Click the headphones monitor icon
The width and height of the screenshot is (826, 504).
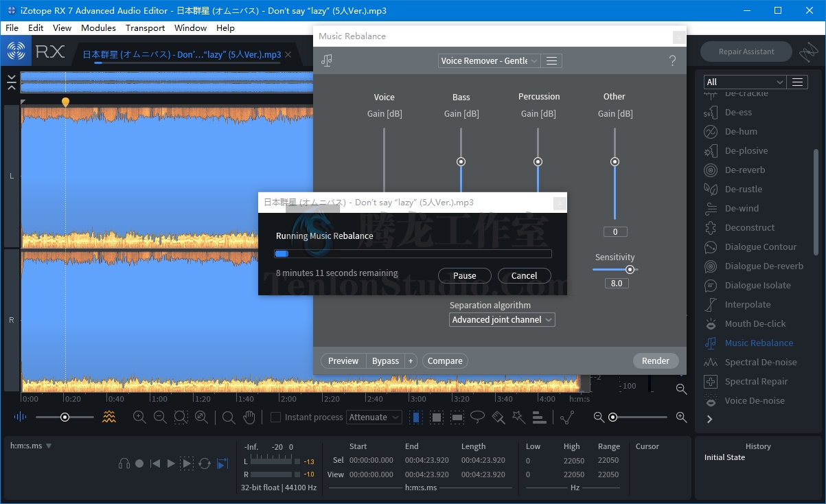tap(124, 464)
